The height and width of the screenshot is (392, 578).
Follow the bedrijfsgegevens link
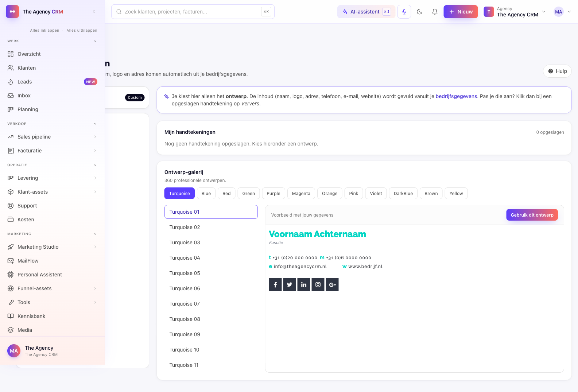click(x=456, y=96)
